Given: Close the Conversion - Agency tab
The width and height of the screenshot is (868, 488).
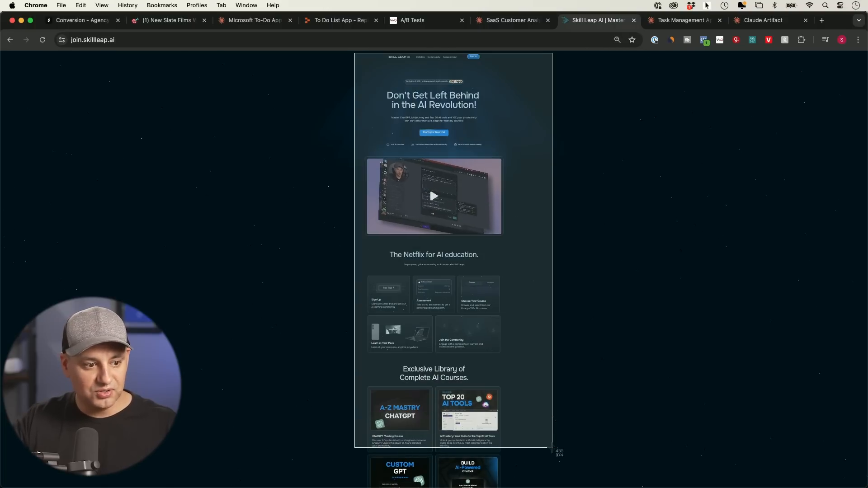Looking at the screenshot, I should pos(118,20).
